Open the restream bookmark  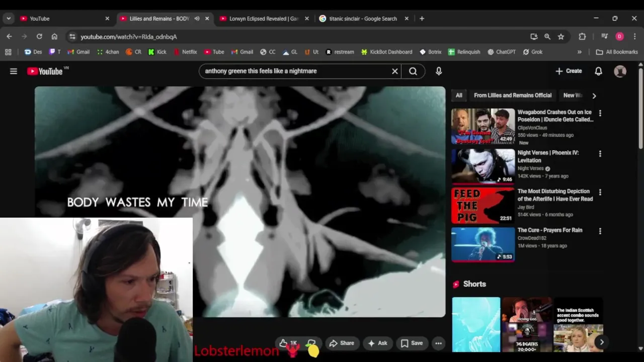point(340,52)
